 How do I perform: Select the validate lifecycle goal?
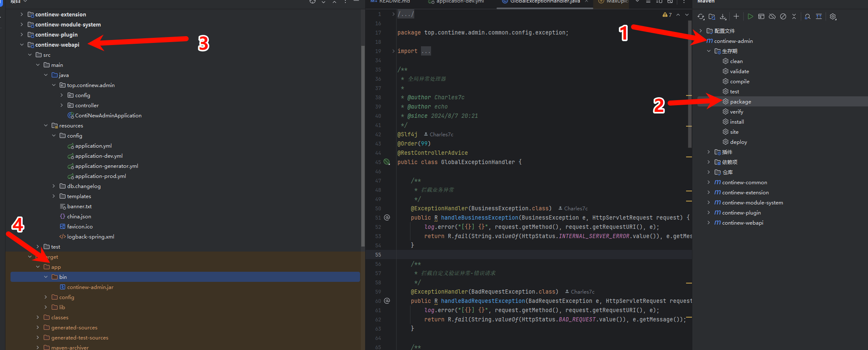pos(739,72)
